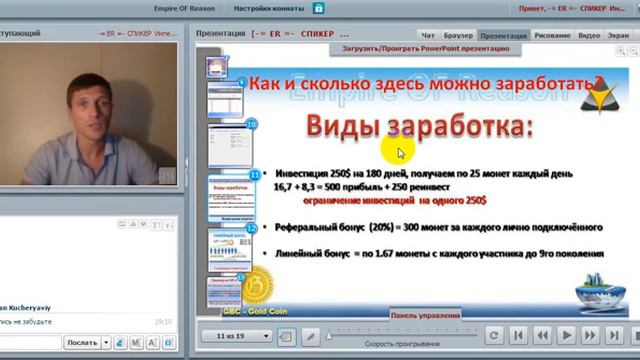Viewport: 640px width, 360px height.
Task: Switch to the Экран tab
Action: click(x=618, y=36)
